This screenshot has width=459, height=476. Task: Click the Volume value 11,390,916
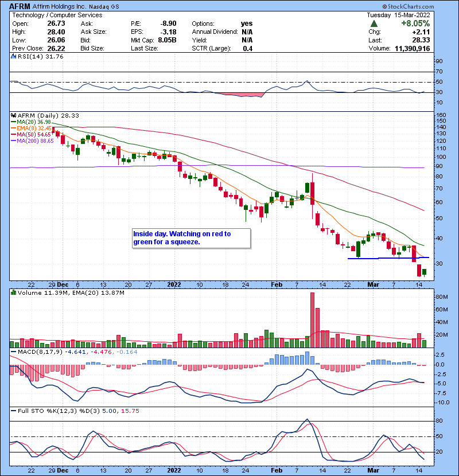pos(412,48)
